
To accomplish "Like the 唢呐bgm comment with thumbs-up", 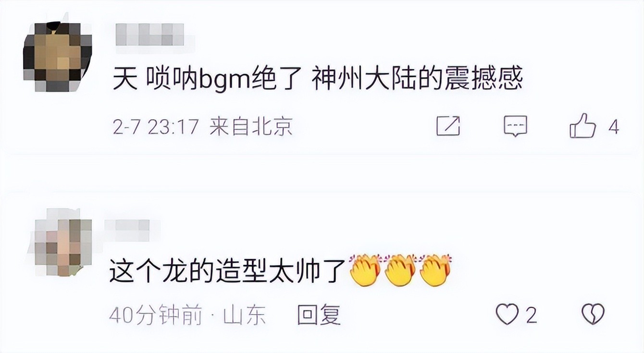I will pos(582,126).
